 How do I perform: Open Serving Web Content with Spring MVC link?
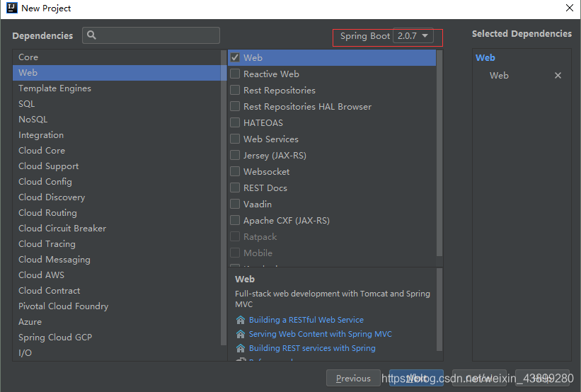[x=320, y=334]
